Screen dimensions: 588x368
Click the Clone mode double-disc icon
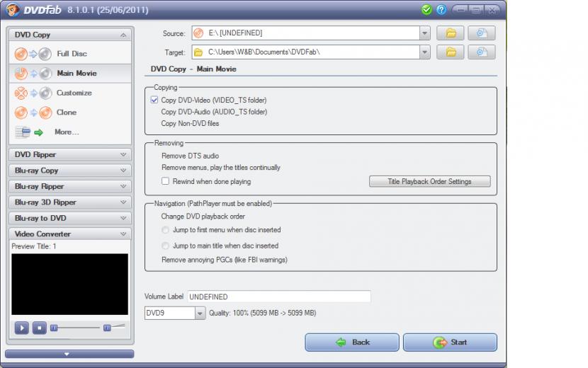(33, 113)
